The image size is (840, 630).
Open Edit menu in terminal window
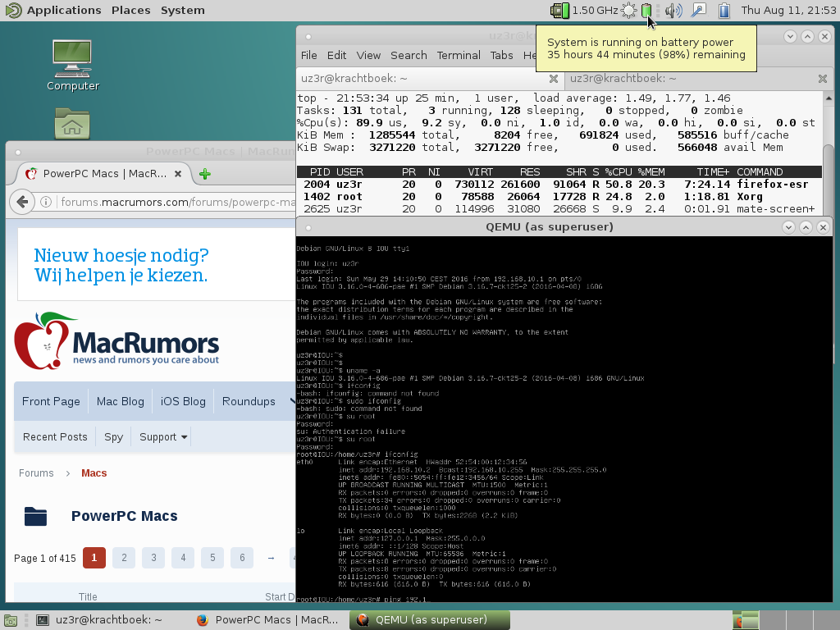click(336, 55)
